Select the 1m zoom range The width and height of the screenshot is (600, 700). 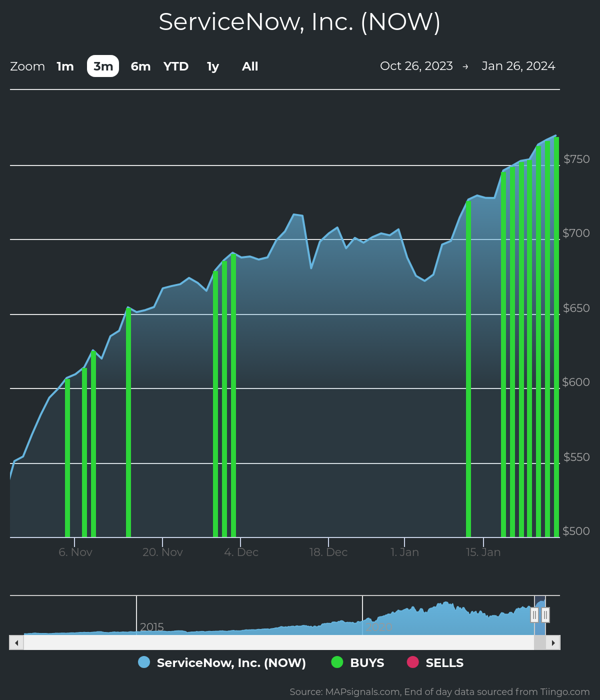65,66
